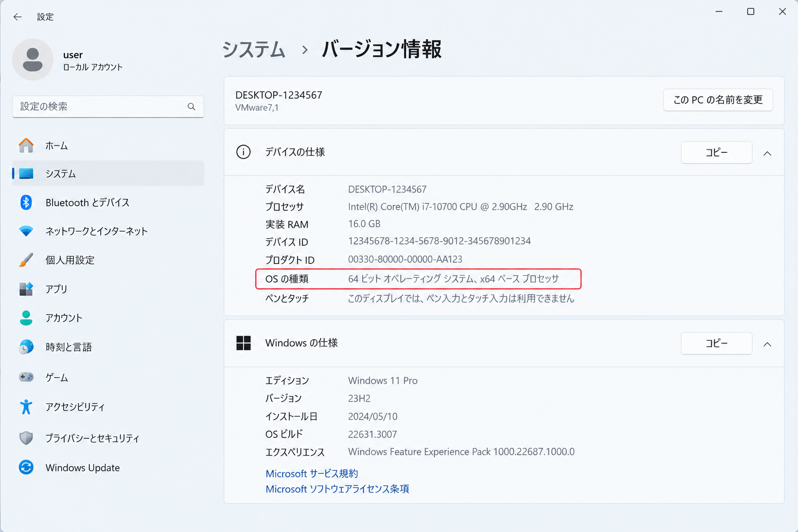The width and height of the screenshot is (798, 532).
Task: Select the デバイス ID value text
Action: click(440, 241)
